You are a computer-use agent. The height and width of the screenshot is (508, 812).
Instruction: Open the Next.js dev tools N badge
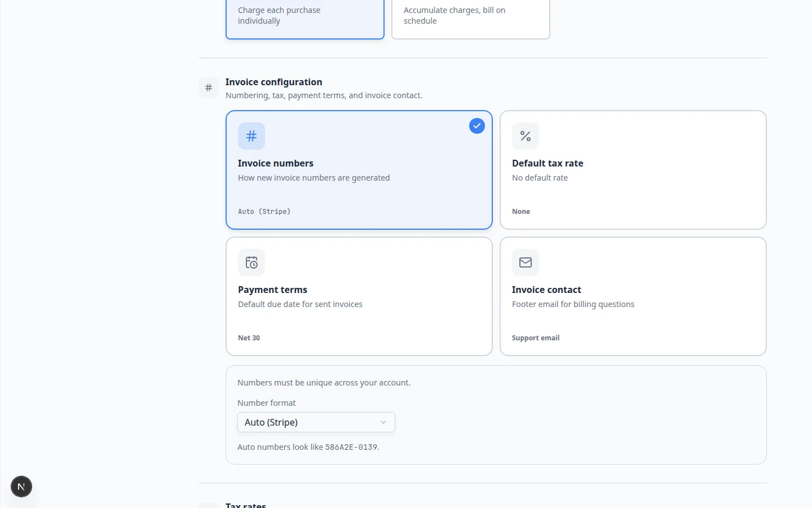21,487
